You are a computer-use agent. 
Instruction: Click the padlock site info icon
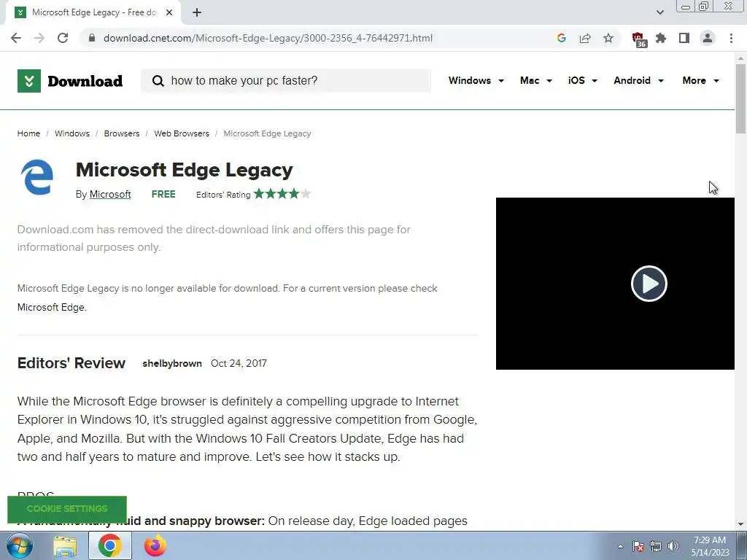(x=92, y=38)
